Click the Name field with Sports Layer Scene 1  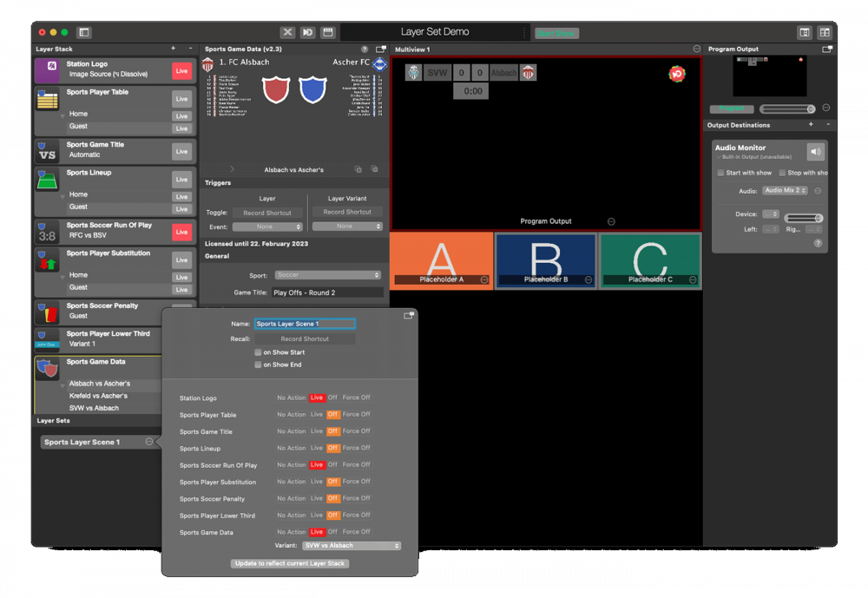coord(305,324)
